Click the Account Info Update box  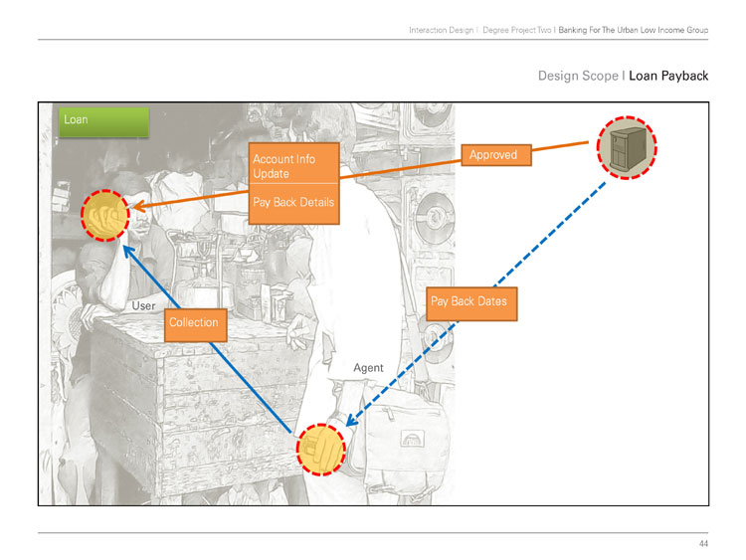coord(293,163)
